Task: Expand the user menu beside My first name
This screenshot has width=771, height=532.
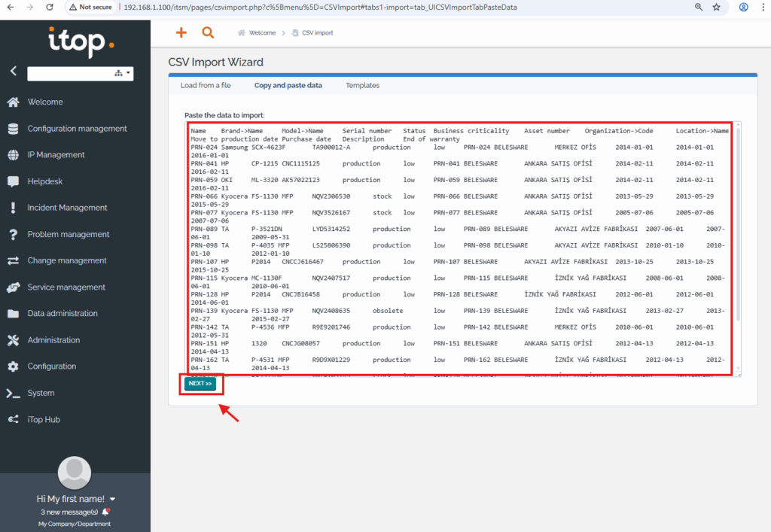Action: 112,499
